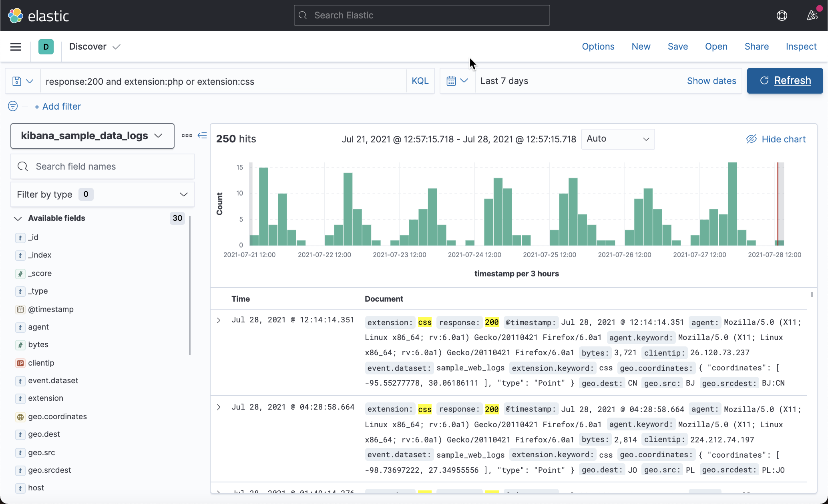Open the calendar quick-select icon

pos(457,80)
